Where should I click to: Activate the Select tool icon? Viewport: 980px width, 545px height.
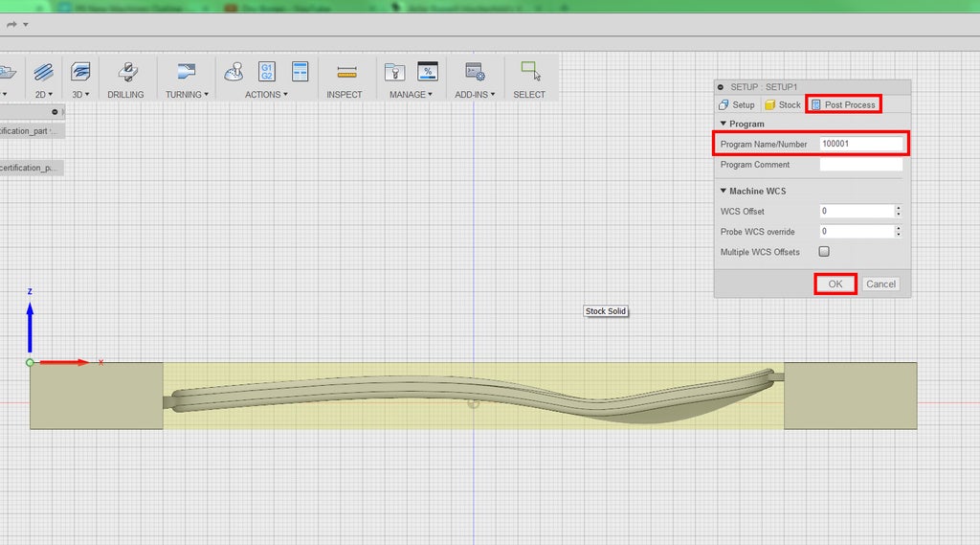(x=530, y=71)
